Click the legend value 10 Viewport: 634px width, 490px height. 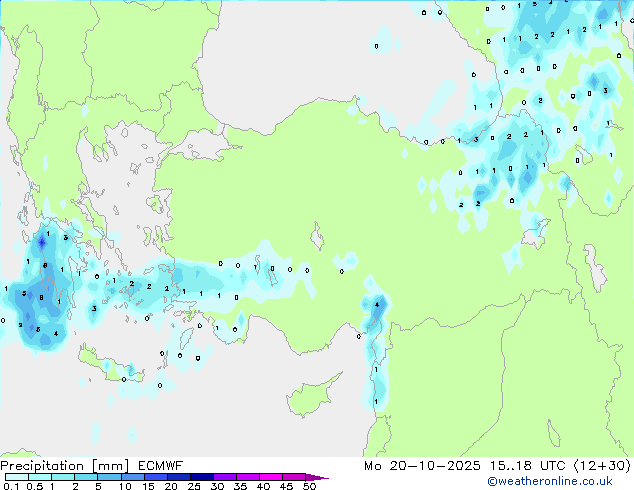pos(125,486)
